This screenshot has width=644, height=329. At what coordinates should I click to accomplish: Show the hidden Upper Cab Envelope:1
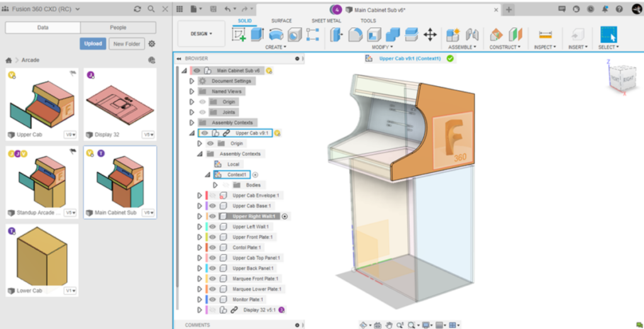[x=213, y=196]
